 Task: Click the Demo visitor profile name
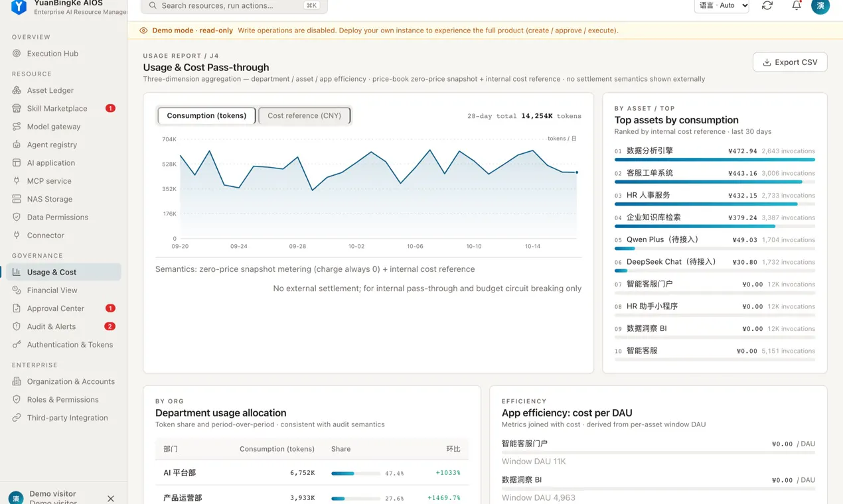click(x=52, y=494)
